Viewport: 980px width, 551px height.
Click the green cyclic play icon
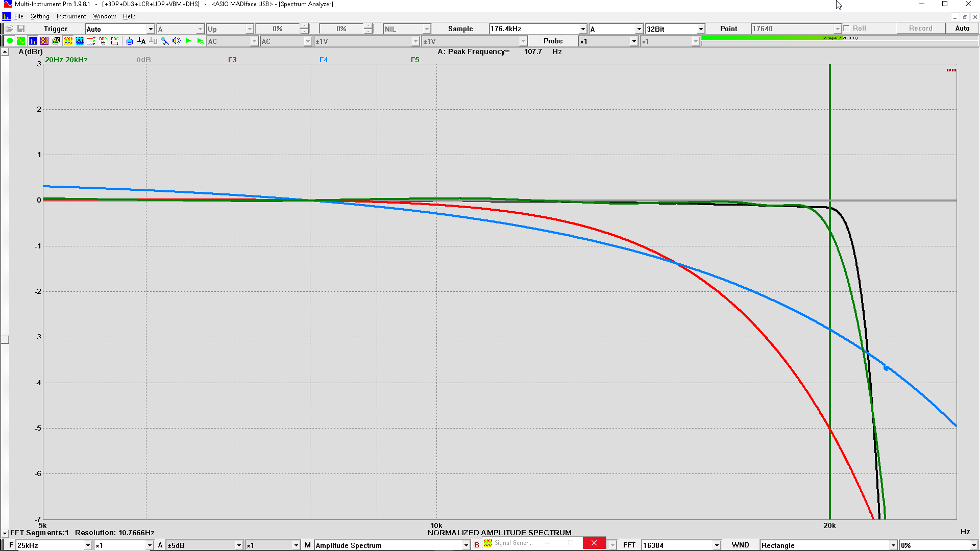(x=200, y=41)
